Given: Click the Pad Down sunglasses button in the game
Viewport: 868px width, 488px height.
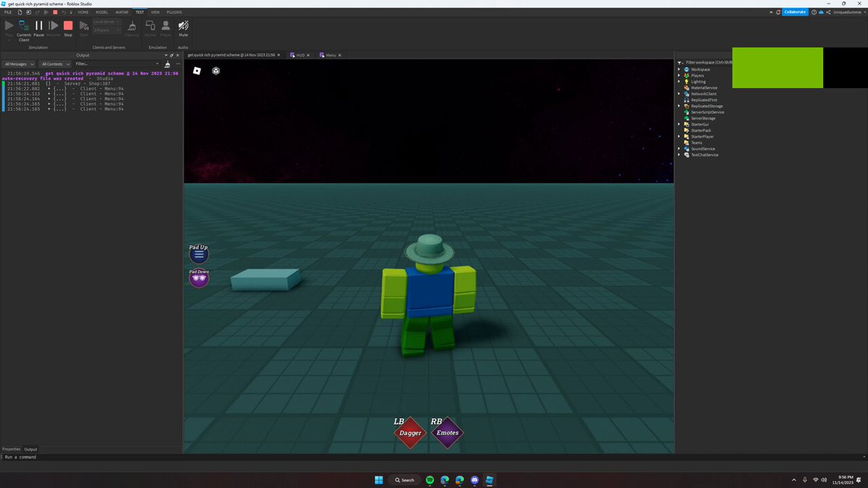Looking at the screenshot, I should pyautogui.click(x=199, y=280).
